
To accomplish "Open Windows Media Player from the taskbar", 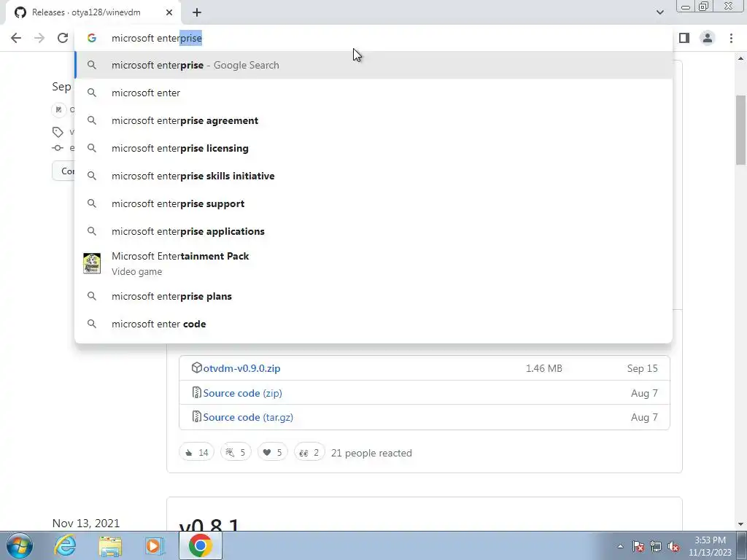I will pos(155,546).
